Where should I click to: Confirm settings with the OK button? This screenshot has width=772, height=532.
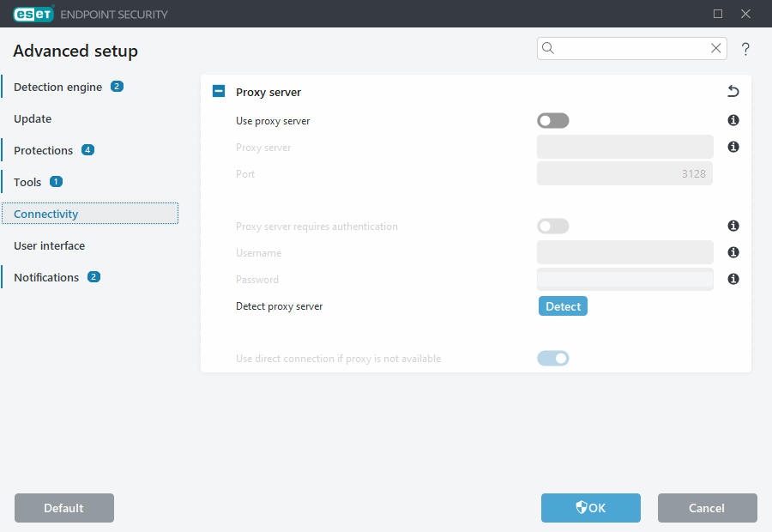point(590,508)
